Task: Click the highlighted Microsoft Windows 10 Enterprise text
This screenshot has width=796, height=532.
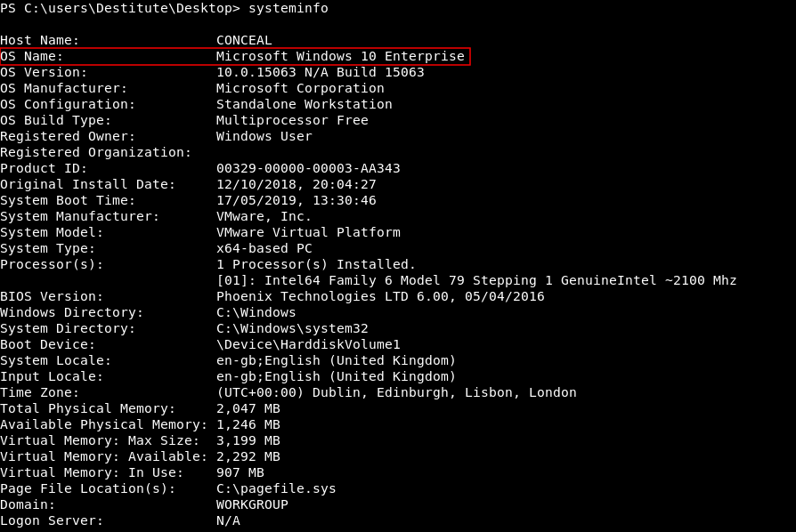Action: (340, 56)
